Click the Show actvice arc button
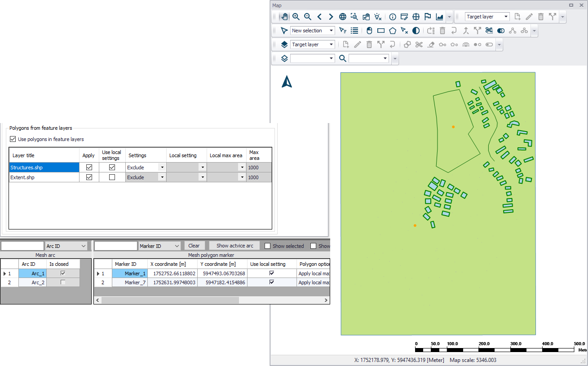 click(234, 246)
